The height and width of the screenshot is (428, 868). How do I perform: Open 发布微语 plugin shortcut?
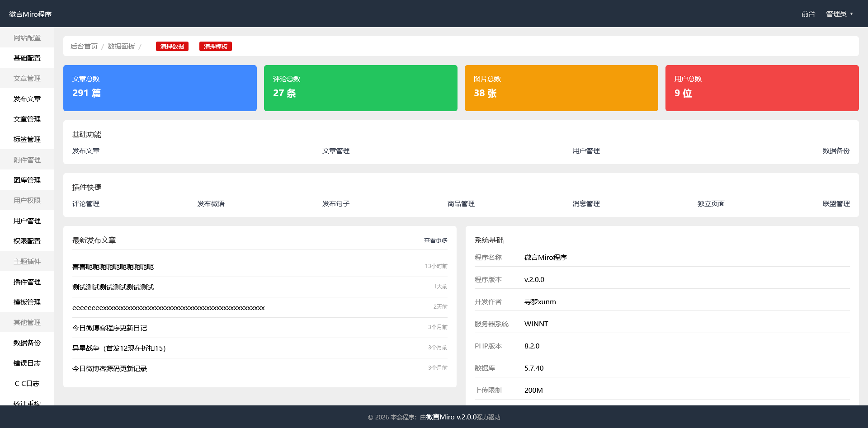[211, 203]
